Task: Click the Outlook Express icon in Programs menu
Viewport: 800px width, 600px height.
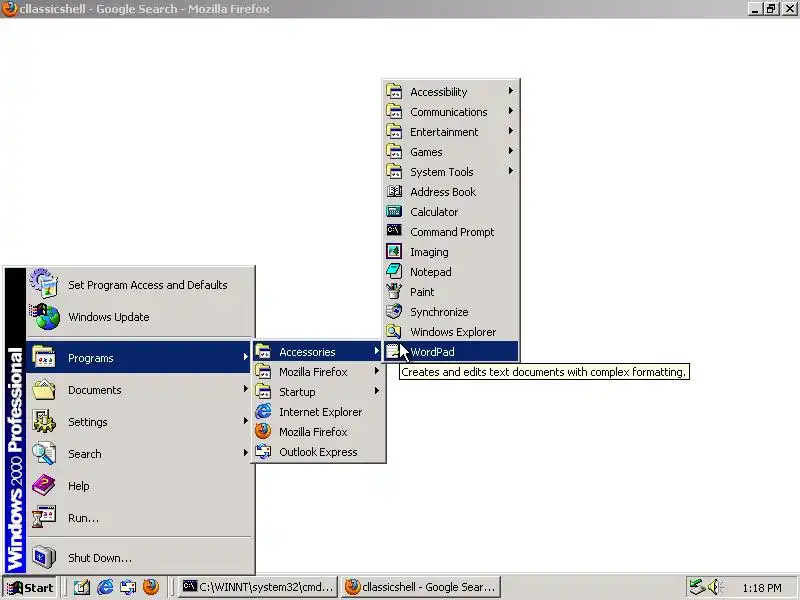Action: pos(263,452)
